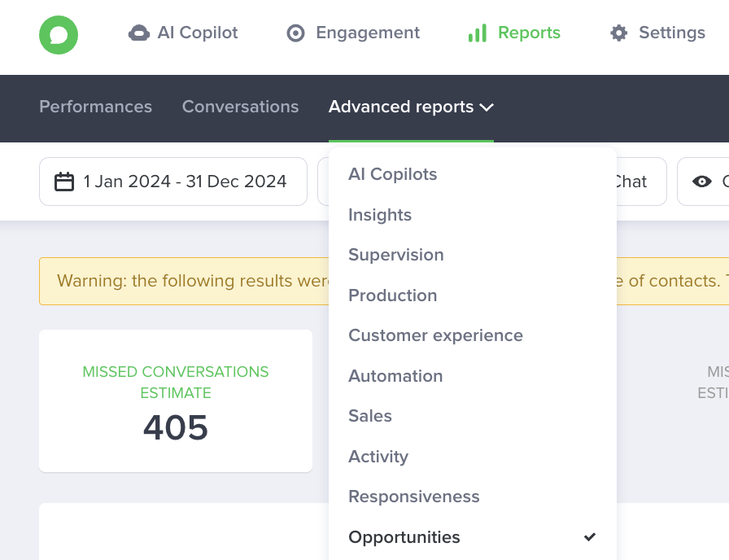Click the checkmark beside Opportunities
This screenshot has width=729, height=560.
point(590,536)
